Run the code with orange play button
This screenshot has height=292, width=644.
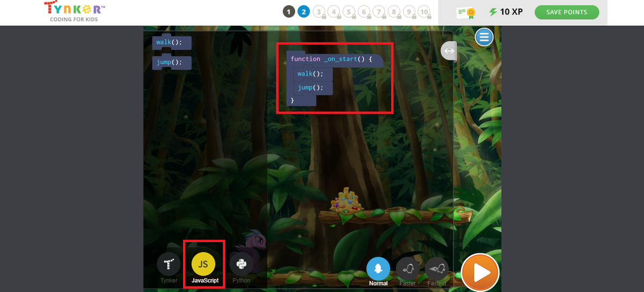480,272
